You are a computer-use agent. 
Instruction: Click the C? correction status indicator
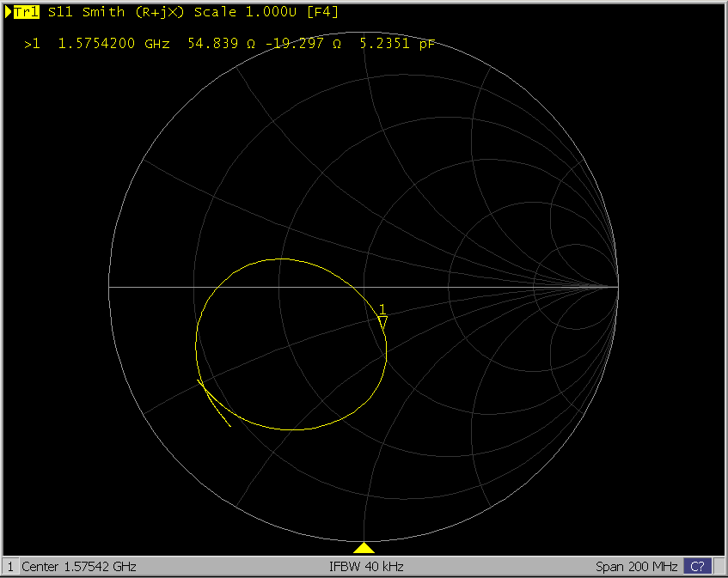click(697, 567)
